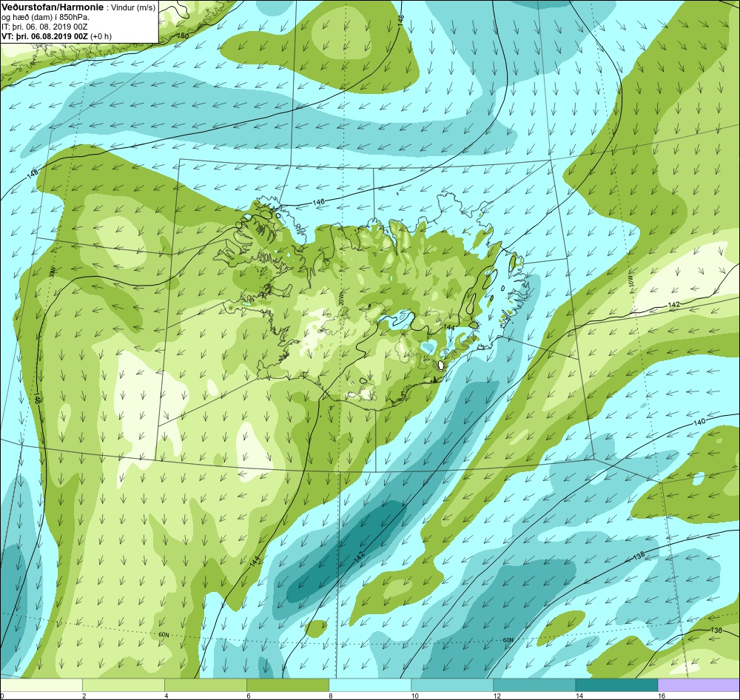Image resolution: width=740 pixels, height=700 pixels.
Task: Pick the 12–14 m/s teal legend swatch
Action: pos(534,685)
